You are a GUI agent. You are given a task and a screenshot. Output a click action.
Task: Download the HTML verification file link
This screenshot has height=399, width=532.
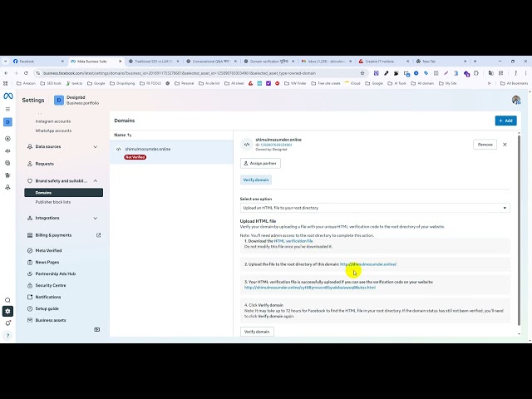pyautogui.click(x=293, y=241)
